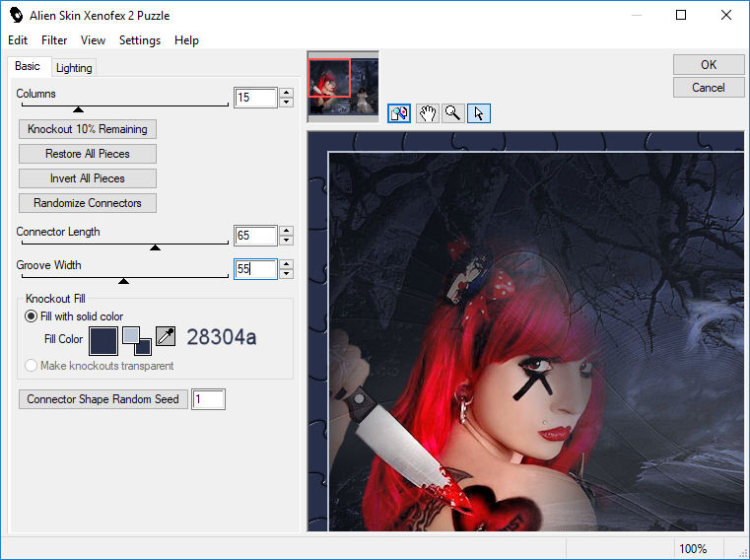Select Make knockouts transparent option
Screen dimensions: 750x560
99,366
